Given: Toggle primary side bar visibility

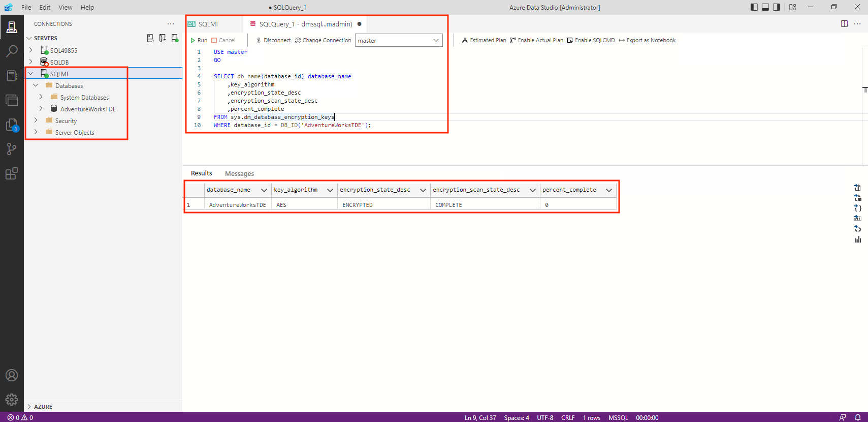Looking at the screenshot, I should (754, 7).
